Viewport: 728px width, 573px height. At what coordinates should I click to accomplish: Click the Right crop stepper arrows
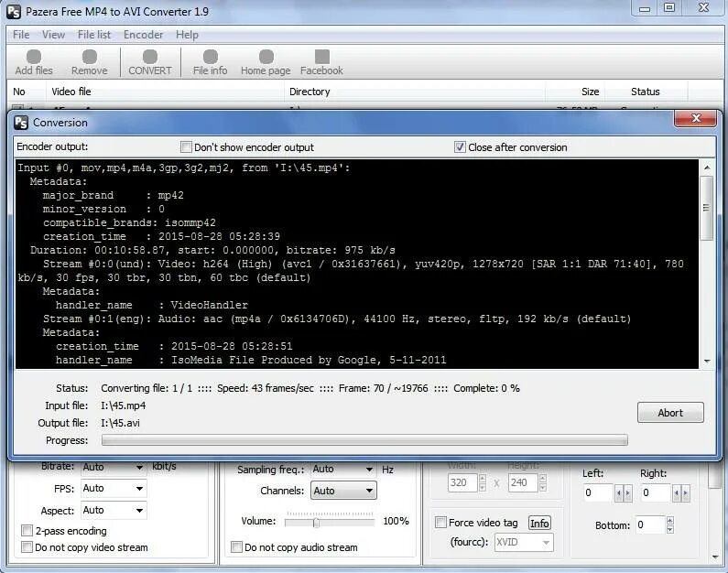pyautogui.click(x=681, y=493)
